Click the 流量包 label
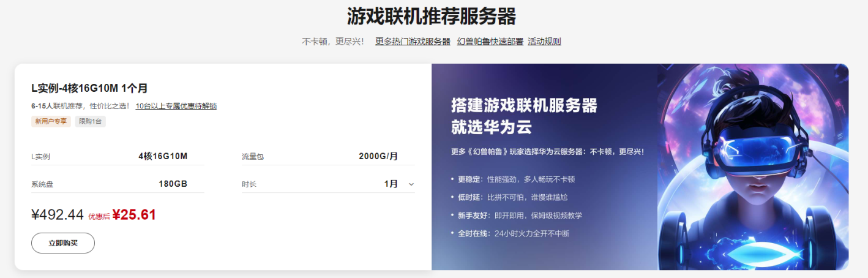The width and height of the screenshot is (868, 278). [x=253, y=157]
